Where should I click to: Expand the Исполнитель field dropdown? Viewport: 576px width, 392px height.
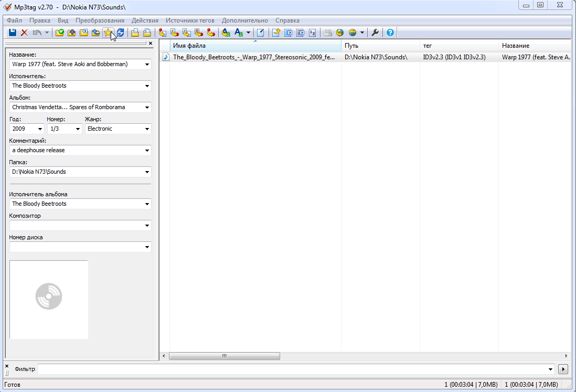click(x=147, y=86)
